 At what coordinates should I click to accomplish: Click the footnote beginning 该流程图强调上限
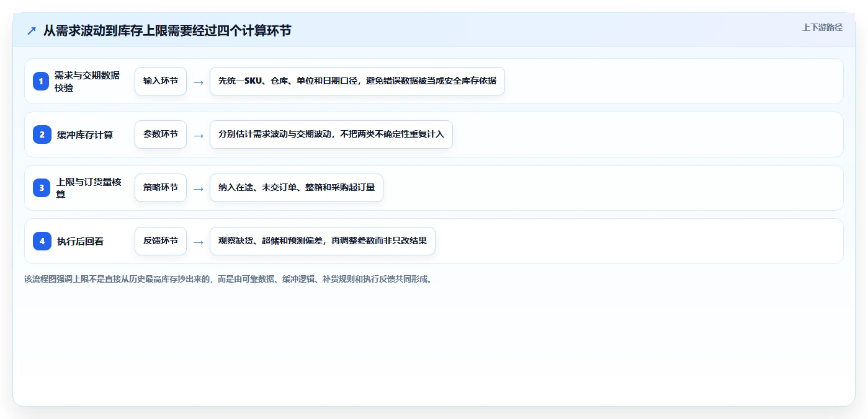[228, 279]
